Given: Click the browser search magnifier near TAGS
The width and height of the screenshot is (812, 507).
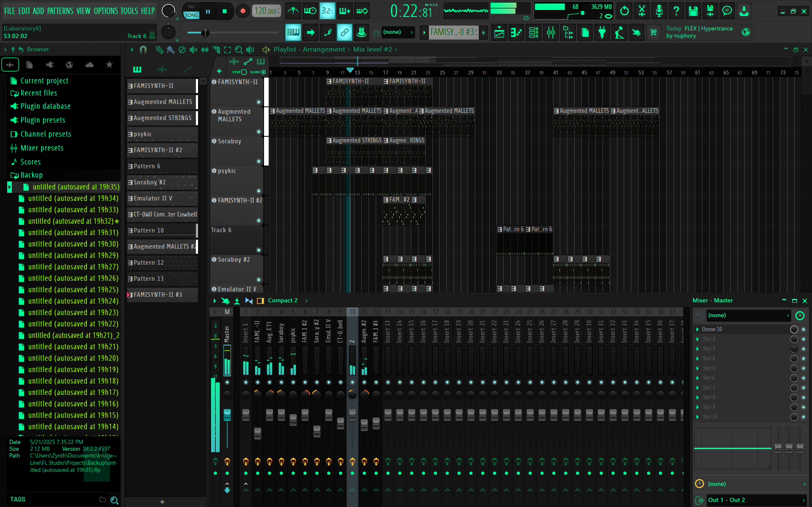Looking at the screenshot, I should click(x=114, y=500).
